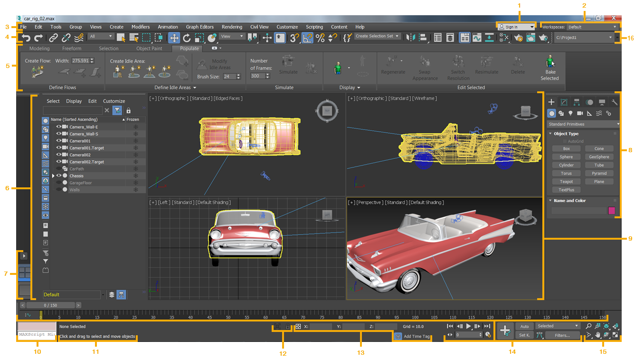Switch to the Modeling ribbon tab
Image resolution: width=644 pixels, height=360 pixels.
point(39,48)
